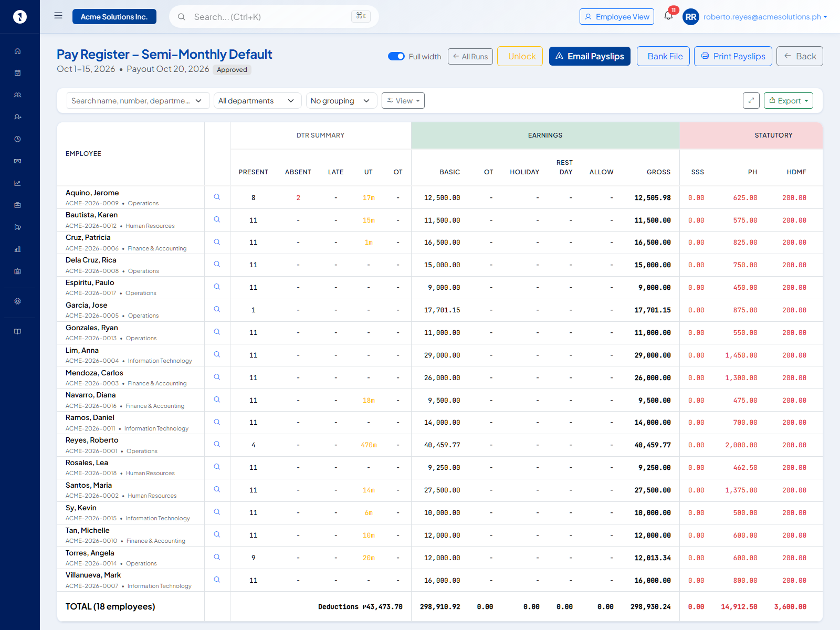840x630 pixels.
Task: Open the notifications bell
Action: [668, 16]
